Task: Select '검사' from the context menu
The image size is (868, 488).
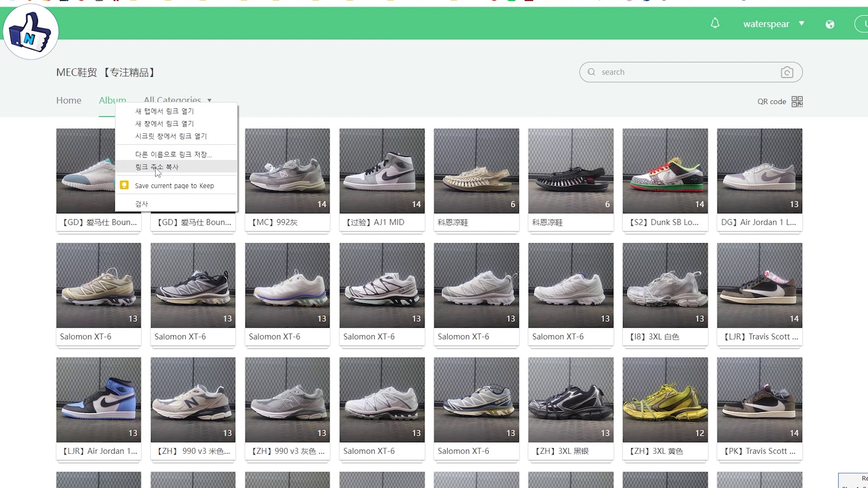Action: click(142, 204)
